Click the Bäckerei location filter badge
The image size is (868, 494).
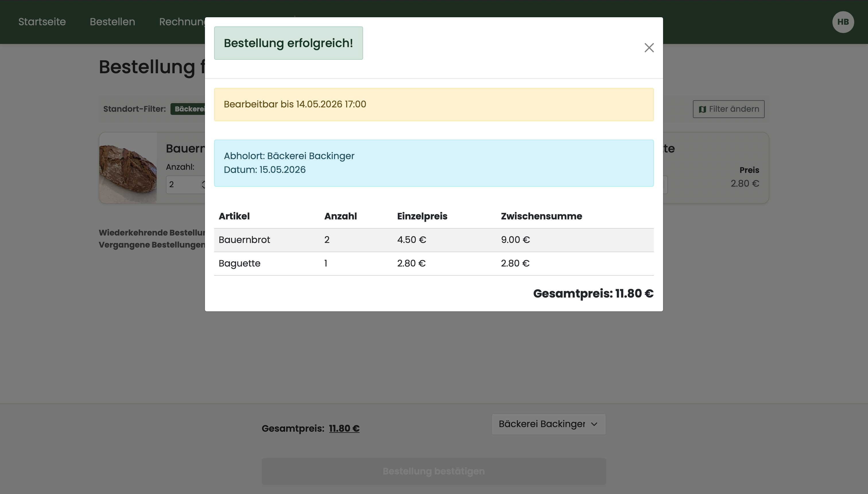(187, 109)
